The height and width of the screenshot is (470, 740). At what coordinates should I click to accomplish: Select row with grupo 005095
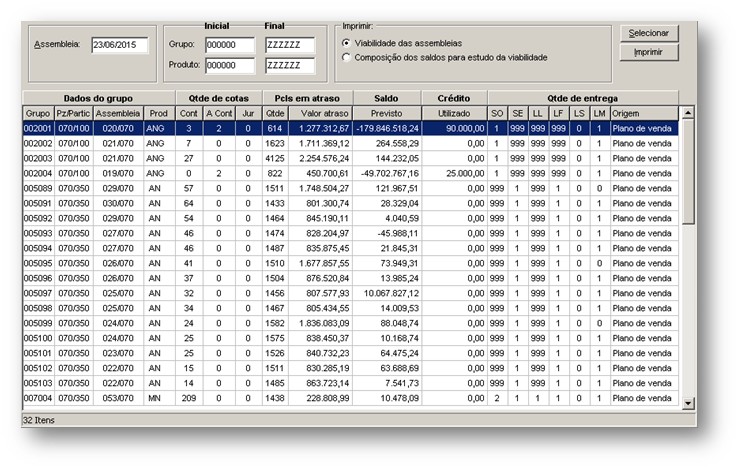click(x=351, y=263)
